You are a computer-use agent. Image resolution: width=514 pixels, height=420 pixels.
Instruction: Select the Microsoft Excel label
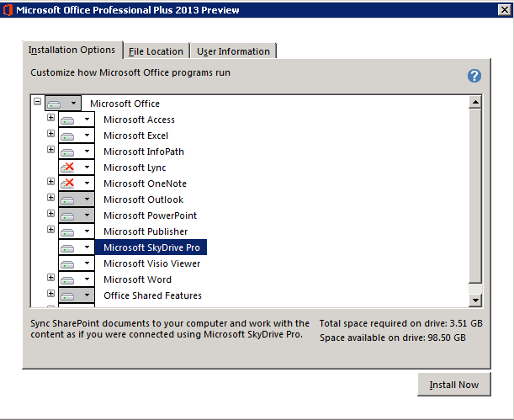135,136
